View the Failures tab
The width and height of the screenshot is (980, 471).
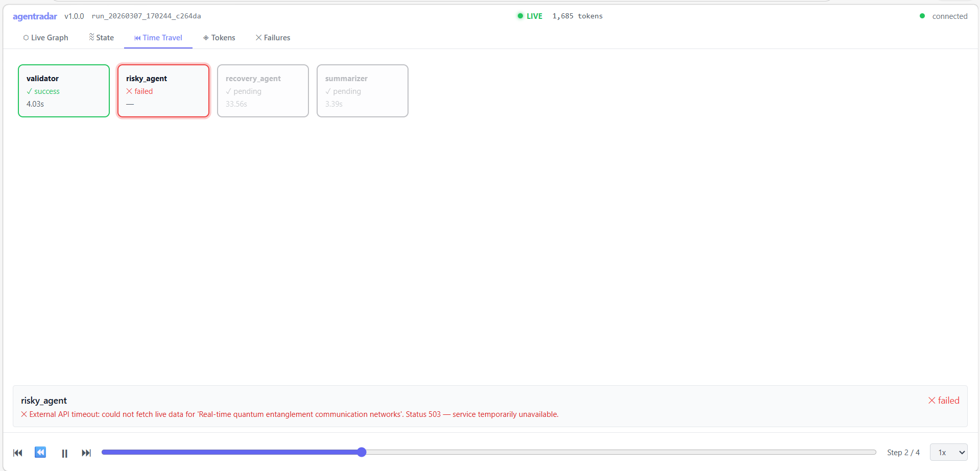[273, 38]
